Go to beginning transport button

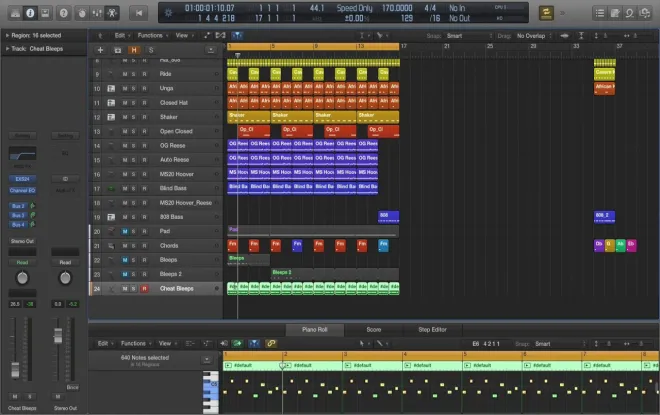click(x=139, y=13)
